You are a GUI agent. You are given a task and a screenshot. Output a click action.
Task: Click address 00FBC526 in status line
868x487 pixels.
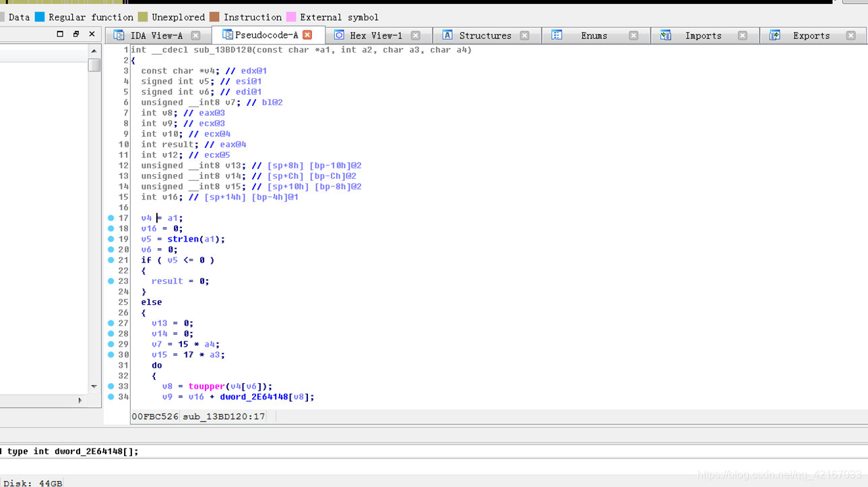155,417
